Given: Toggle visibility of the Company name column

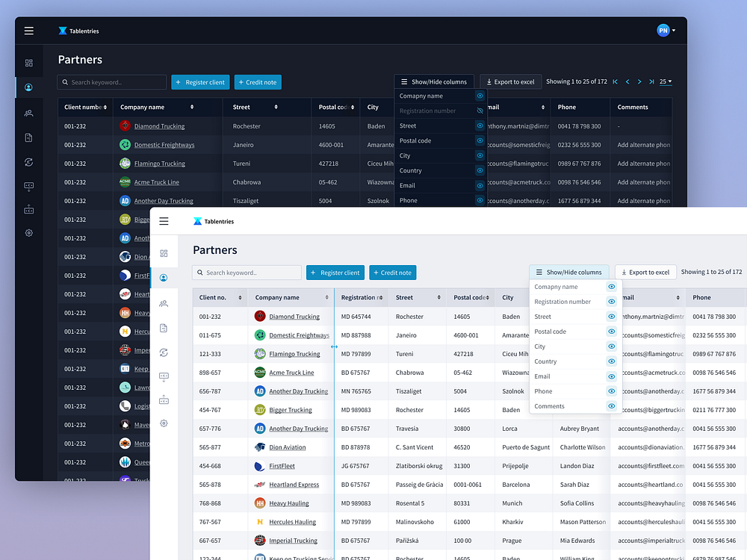Looking at the screenshot, I should point(612,287).
